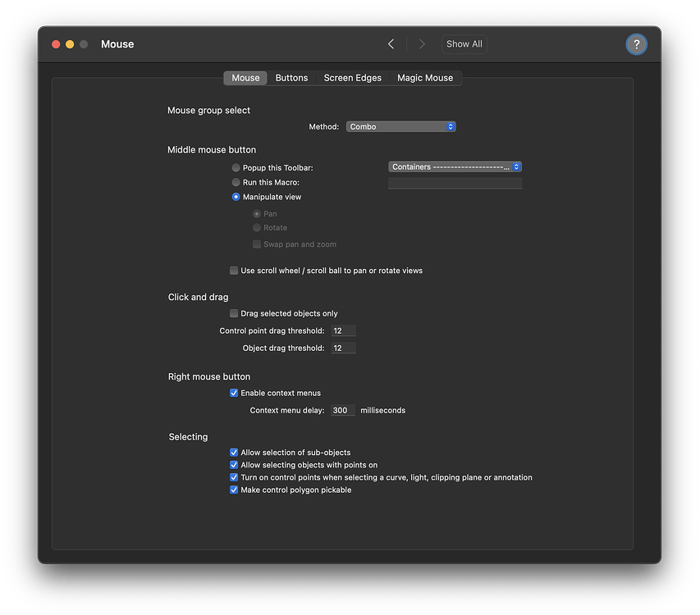Open the Screen Edges tab
The image size is (700, 615).
point(352,77)
